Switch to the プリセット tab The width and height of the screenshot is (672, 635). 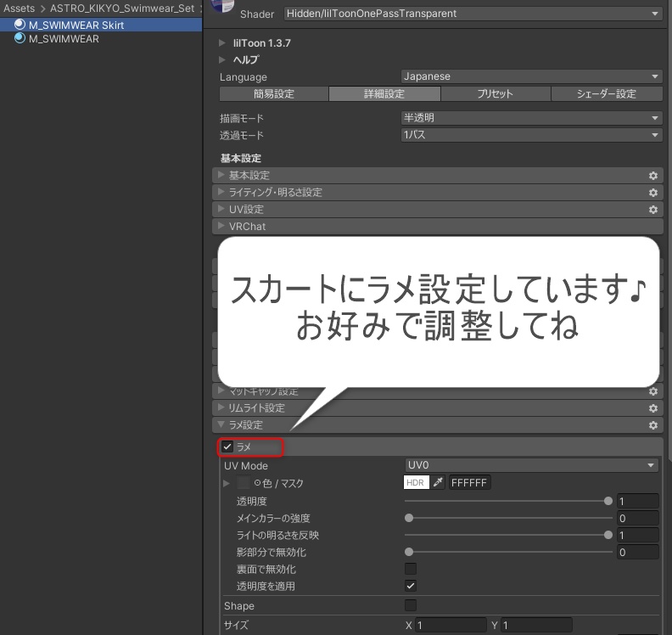click(x=496, y=94)
